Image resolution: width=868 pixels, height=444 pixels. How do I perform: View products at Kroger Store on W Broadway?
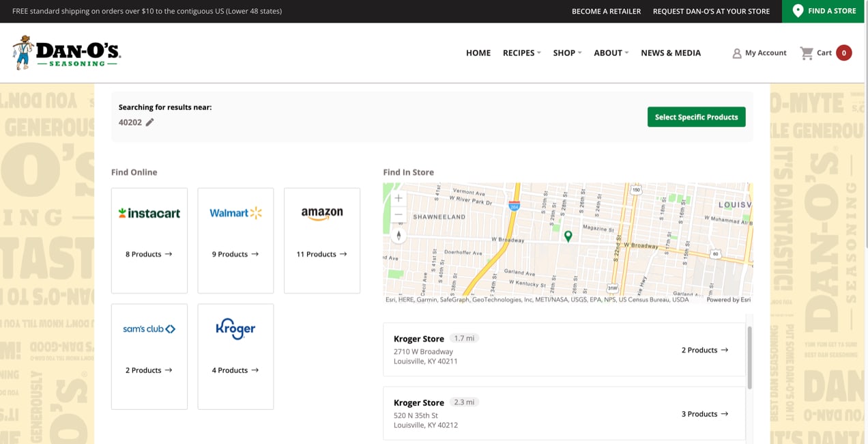[x=704, y=350]
